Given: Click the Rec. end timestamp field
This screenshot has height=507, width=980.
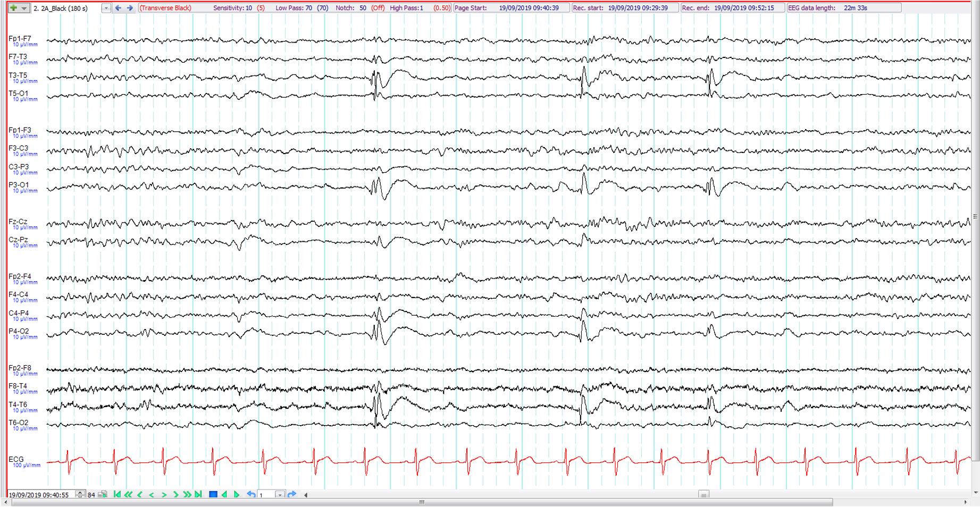Looking at the screenshot, I should coord(732,8).
